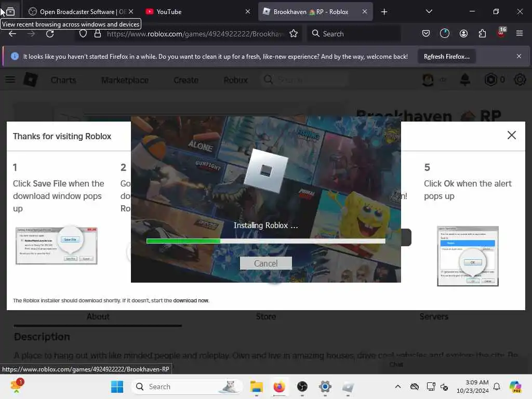Click the download now link
This screenshot has width=532, height=399.
tap(191, 301)
